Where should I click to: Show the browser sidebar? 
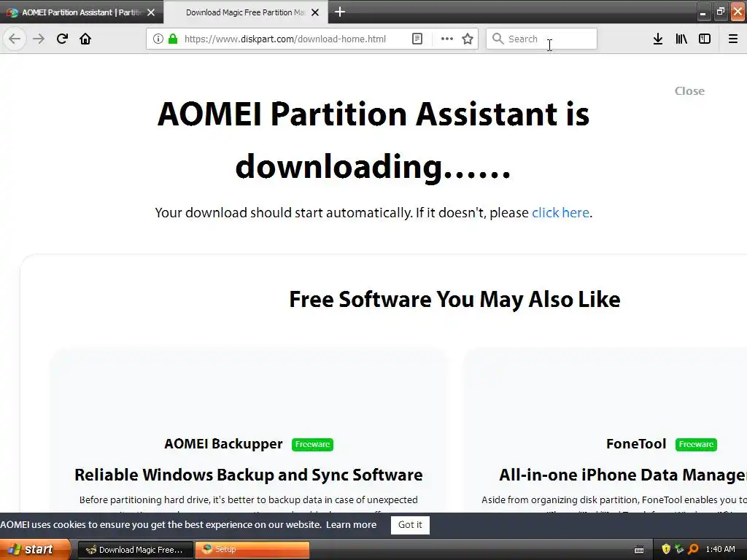point(705,39)
